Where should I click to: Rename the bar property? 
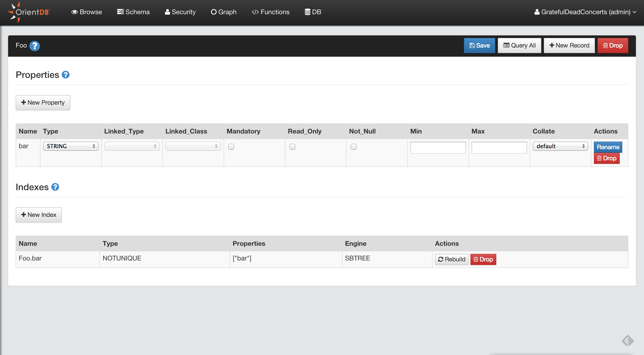click(608, 147)
